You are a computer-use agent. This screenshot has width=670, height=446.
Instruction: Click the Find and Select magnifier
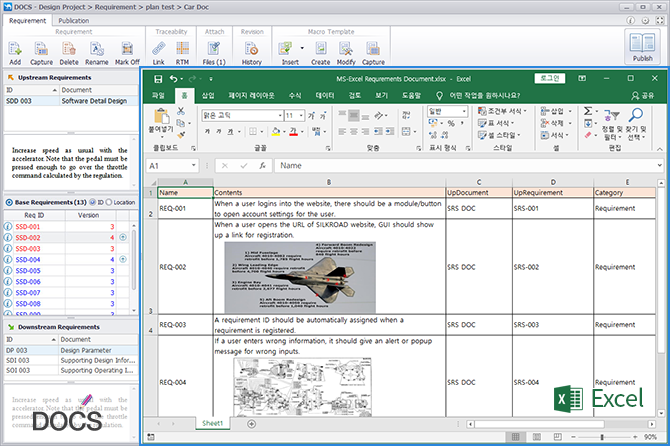point(636,114)
